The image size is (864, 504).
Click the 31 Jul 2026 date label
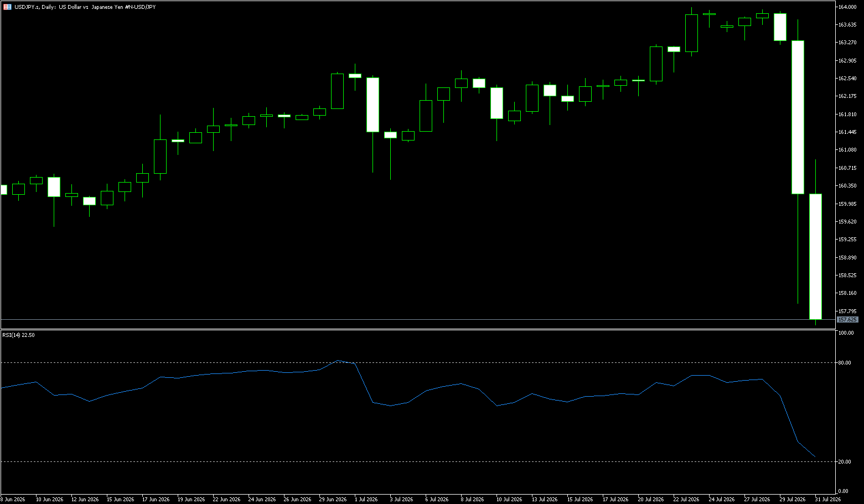(828, 499)
